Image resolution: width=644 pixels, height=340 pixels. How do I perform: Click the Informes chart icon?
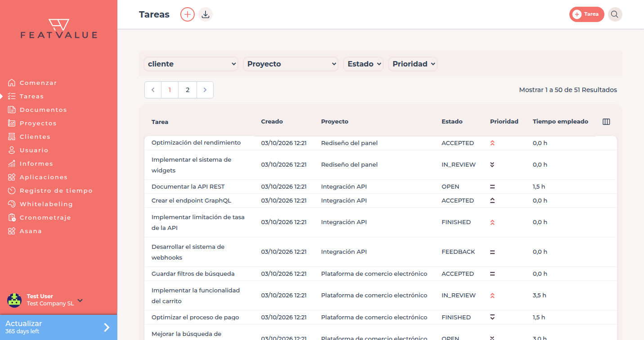pos(12,163)
